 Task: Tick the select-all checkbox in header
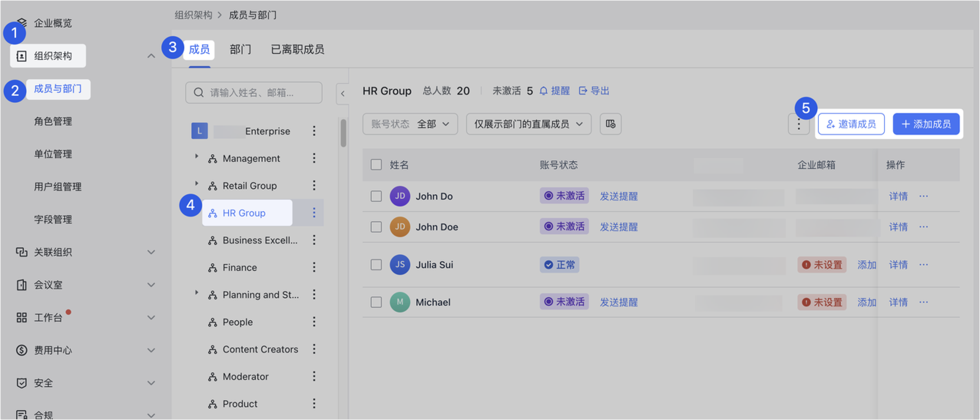(x=376, y=165)
